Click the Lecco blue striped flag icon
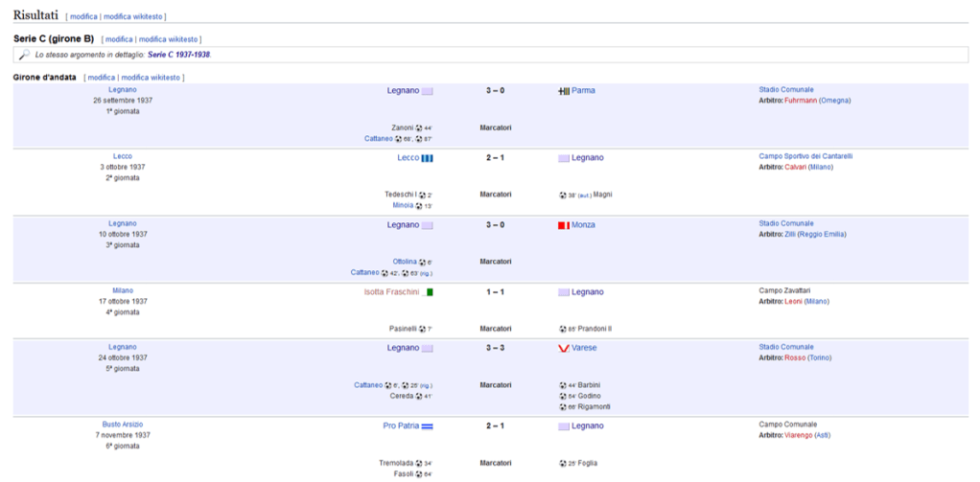980x482 pixels. coord(428,158)
